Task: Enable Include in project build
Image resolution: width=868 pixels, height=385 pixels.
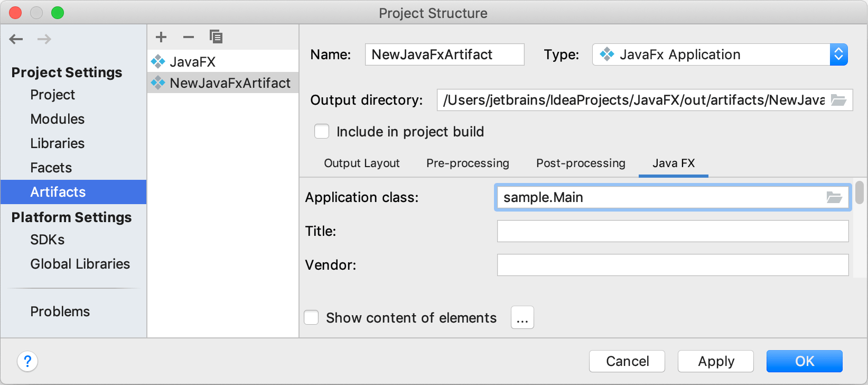Action: click(x=322, y=132)
